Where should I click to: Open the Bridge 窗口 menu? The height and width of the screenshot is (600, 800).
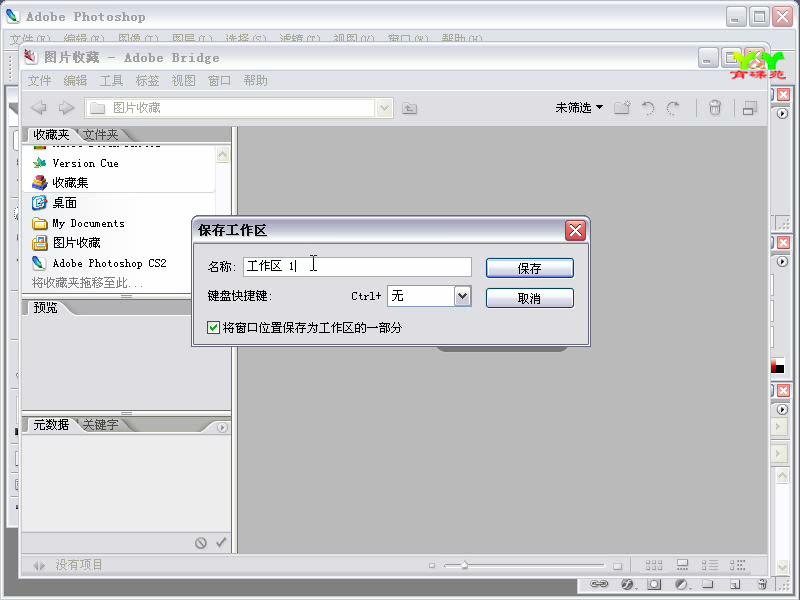coord(219,81)
